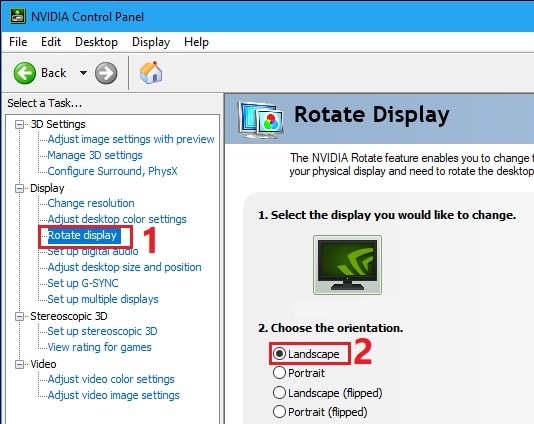Open Set up stereoscopic 3D
The image size is (534, 424).
pyautogui.click(x=102, y=331)
